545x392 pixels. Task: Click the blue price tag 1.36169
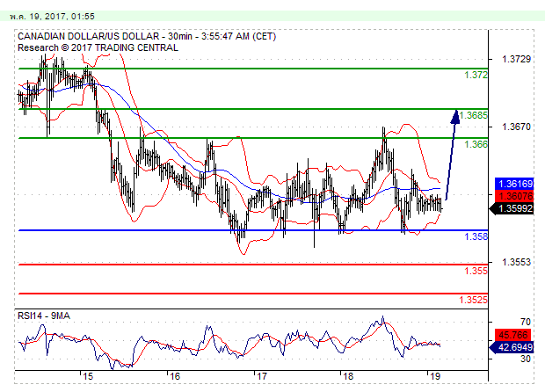(514, 184)
